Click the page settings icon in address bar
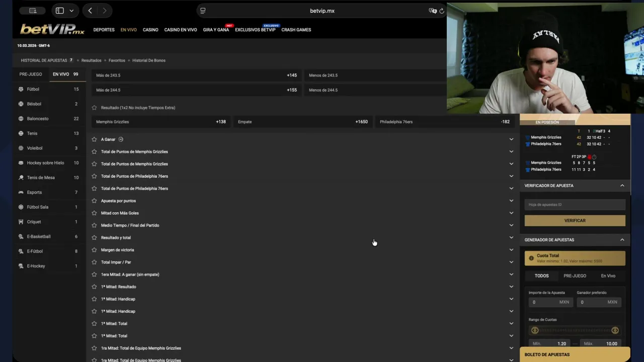 tap(203, 11)
